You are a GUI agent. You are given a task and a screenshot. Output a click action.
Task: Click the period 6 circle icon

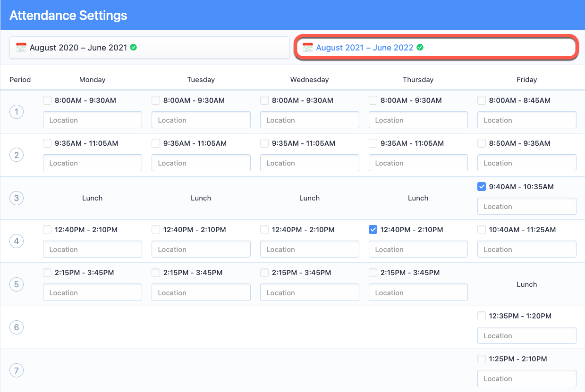pyautogui.click(x=17, y=327)
